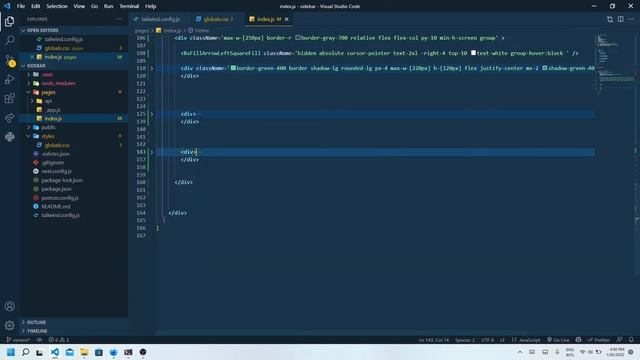This screenshot has height=360, width=640.
Task: Open the Selection menu
Action: tap(57, 6)
